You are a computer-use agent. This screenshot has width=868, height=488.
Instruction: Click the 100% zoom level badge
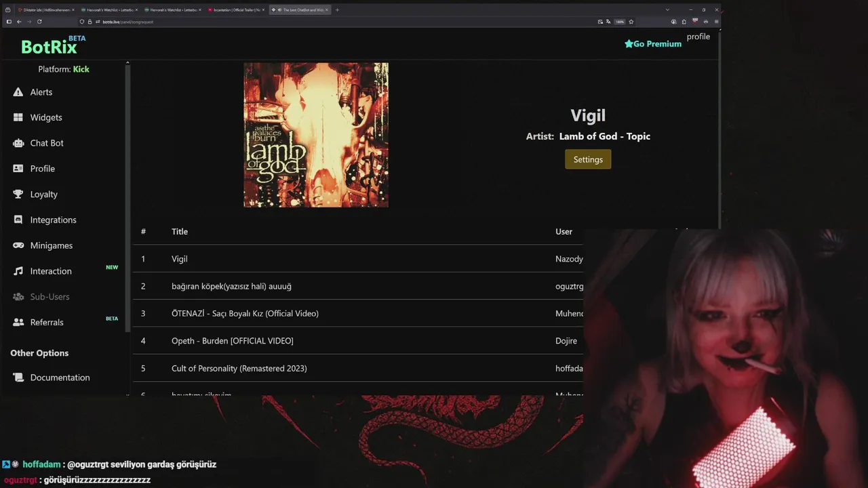tap(620, 22)
